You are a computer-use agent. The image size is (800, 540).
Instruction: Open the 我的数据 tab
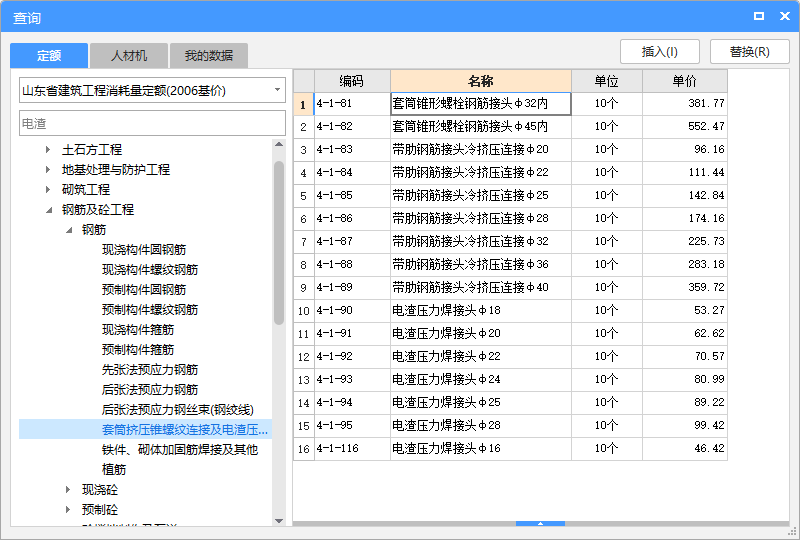coord(209,56)
